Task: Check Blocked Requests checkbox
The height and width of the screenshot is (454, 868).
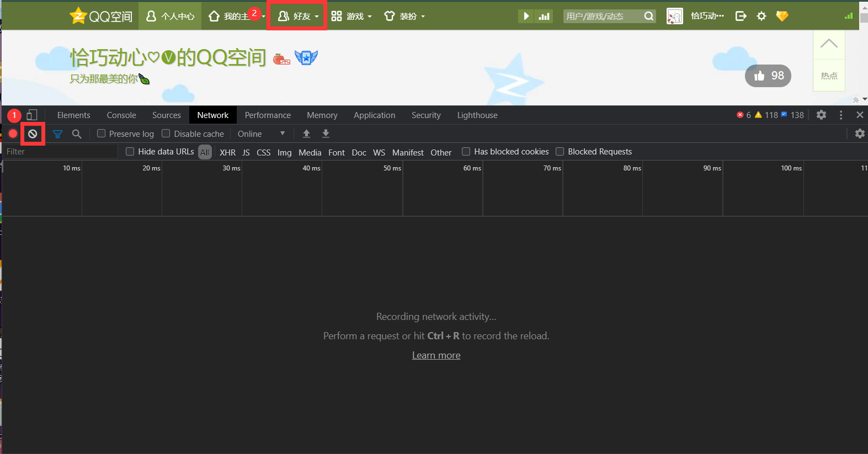Action: click(560, 151)
